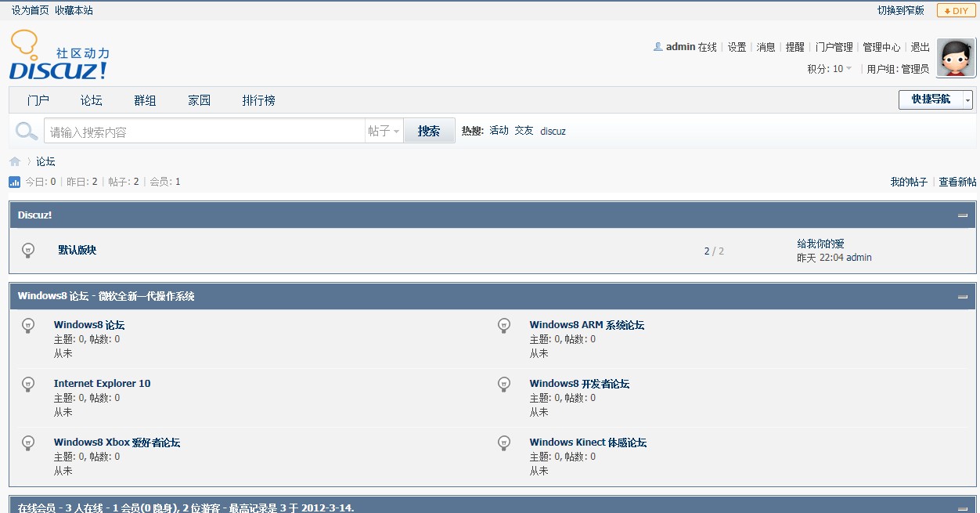Open the 排行榜 navigation tab
Image resolution: width=980 pixels, height=513 pixels.
(x=258, y=100)
